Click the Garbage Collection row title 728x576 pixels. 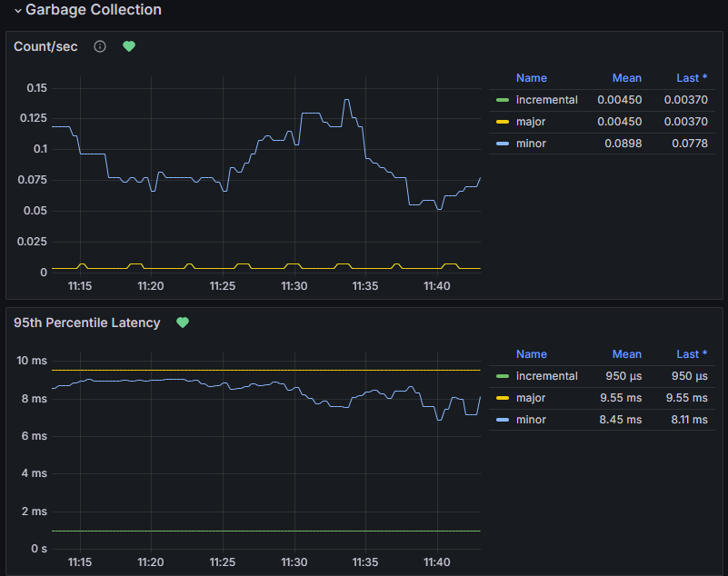pos(94,10)
